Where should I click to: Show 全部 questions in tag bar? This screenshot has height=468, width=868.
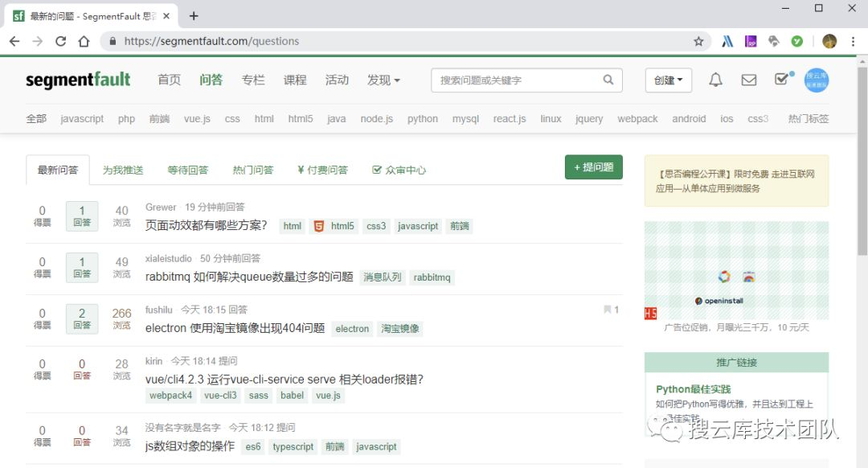(x=36, y=118)
